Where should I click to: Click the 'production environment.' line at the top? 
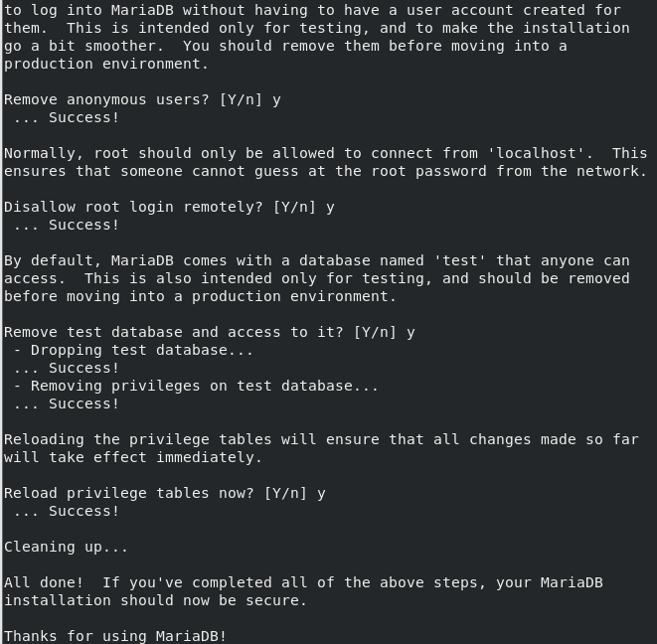(x=106, y=65)
